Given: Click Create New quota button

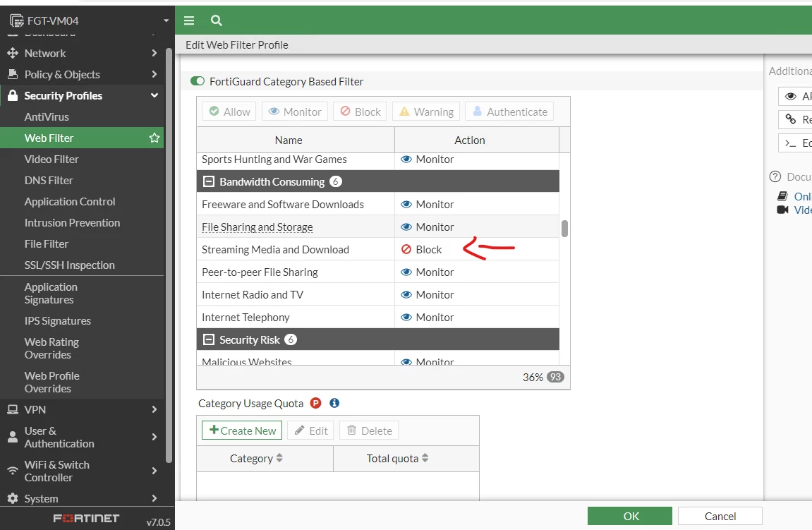Looking at the screenshot, I should (x=242, y=430).
